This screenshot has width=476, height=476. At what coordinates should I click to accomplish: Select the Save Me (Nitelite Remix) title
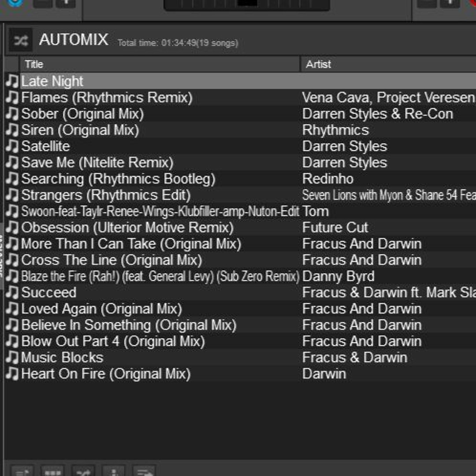(x=97, y=162)
